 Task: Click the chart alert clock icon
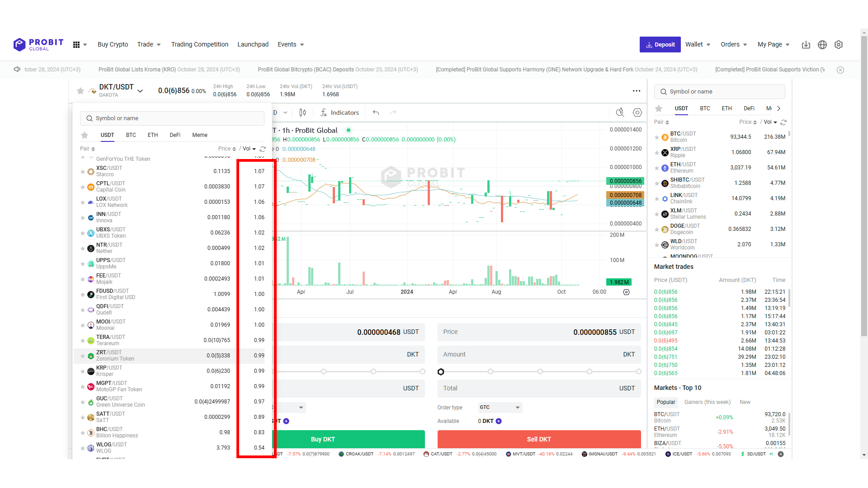(x=620, y=113)
